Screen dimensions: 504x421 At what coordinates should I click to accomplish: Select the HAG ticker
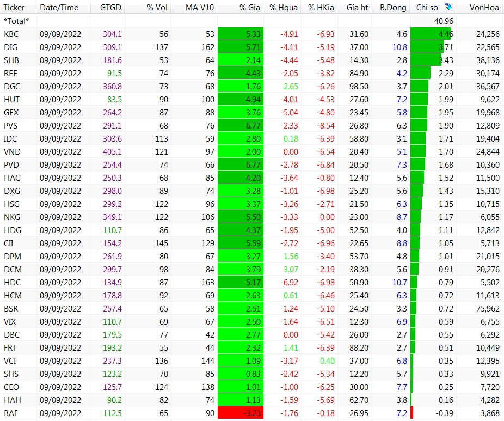tap(12, 178)
